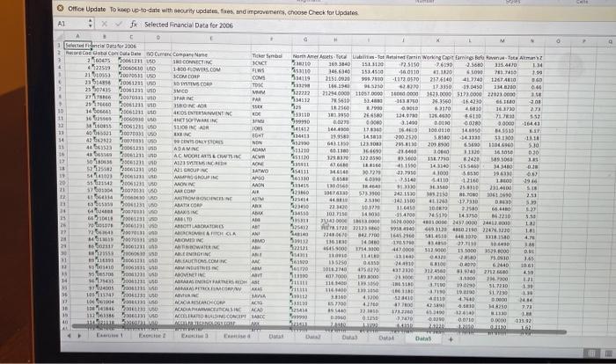Switch to the Data1 sheet tab

pyautogui.click(x=276, y=337)
